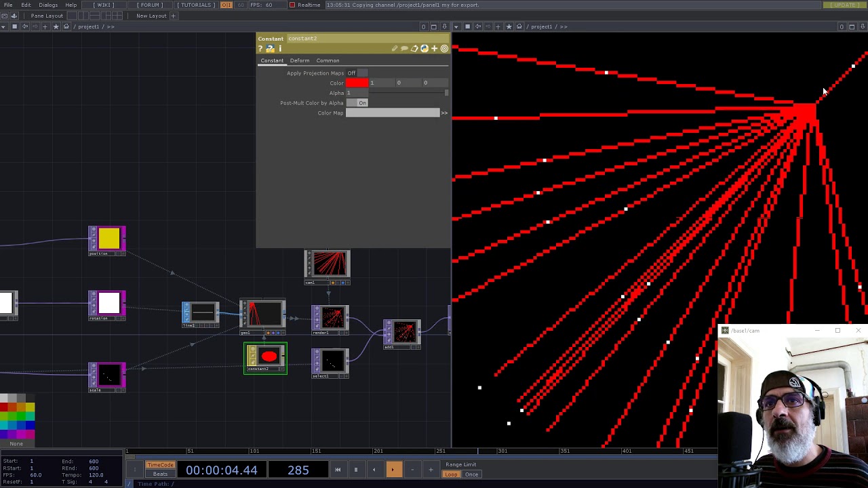
Task: Open the WIKI link button
Action: [x=103, y=5]
